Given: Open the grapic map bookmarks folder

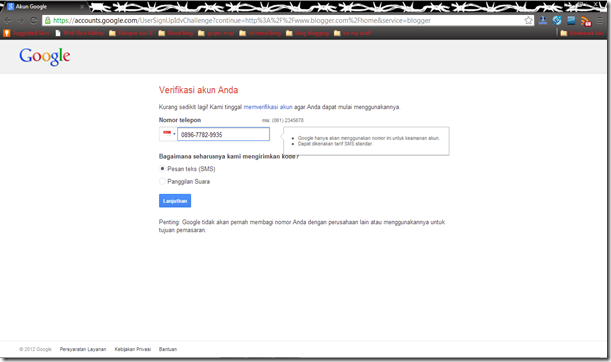Looking at the screenshot, I should pos(216,33).
